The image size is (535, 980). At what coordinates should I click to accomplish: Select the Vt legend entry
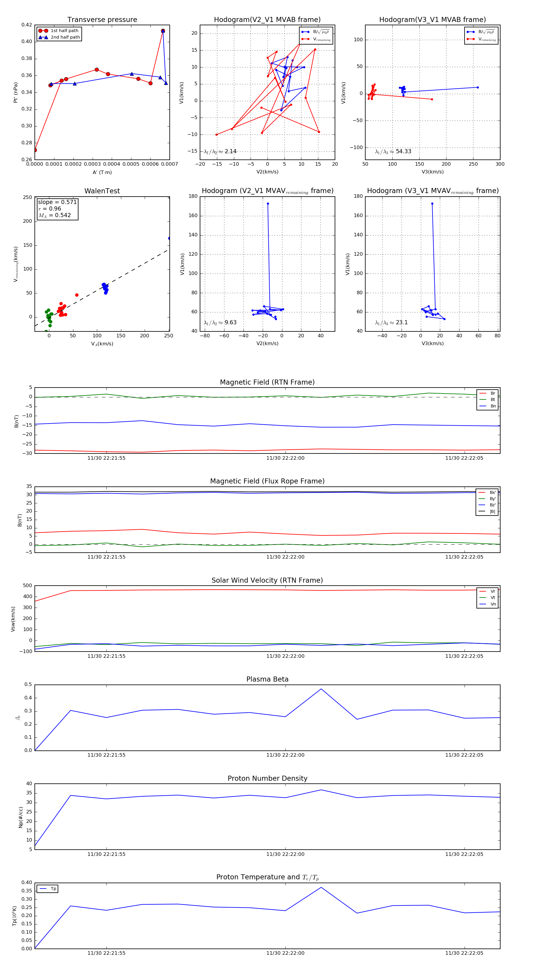coord(487,598)
